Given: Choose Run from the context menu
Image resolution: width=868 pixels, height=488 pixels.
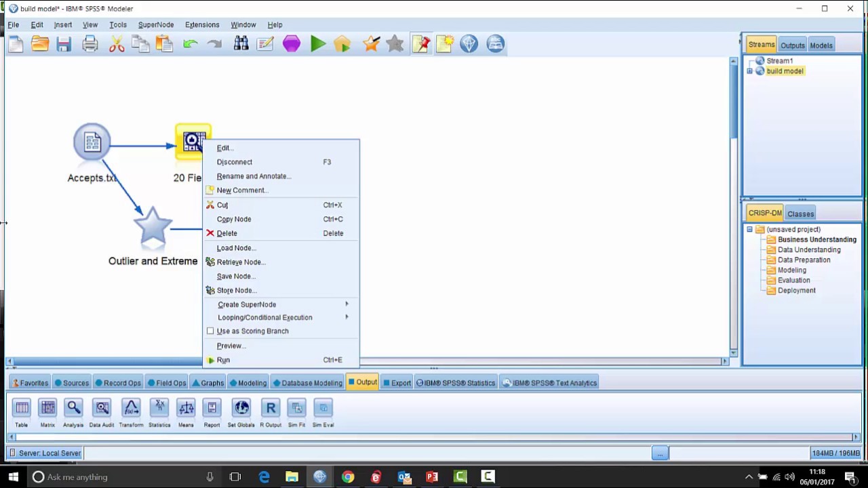Looking at the screenshot, I should 281,360.
